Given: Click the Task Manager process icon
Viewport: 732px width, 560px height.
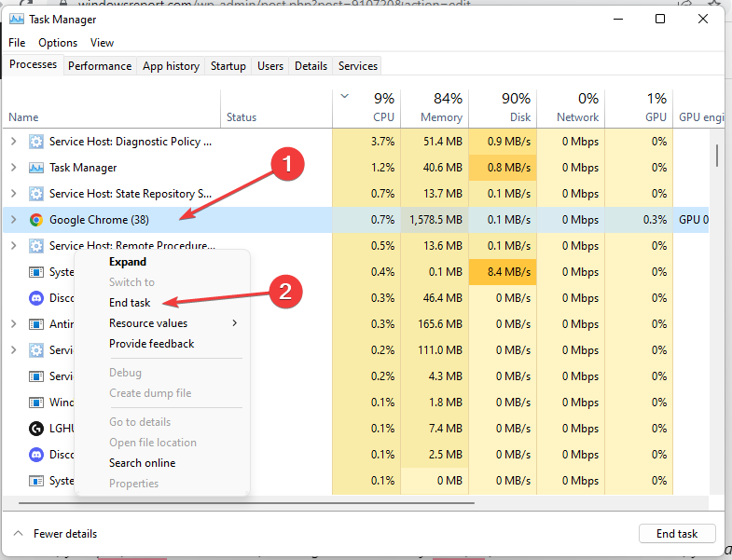Looking at the screenshot, I should click(x=36, y=168).
